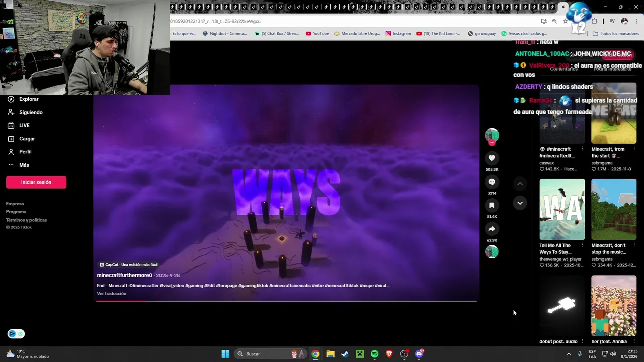This screenshot has width=644, height=362.
Task: Show hidden system tray icons
Action: tap(569, 354)
